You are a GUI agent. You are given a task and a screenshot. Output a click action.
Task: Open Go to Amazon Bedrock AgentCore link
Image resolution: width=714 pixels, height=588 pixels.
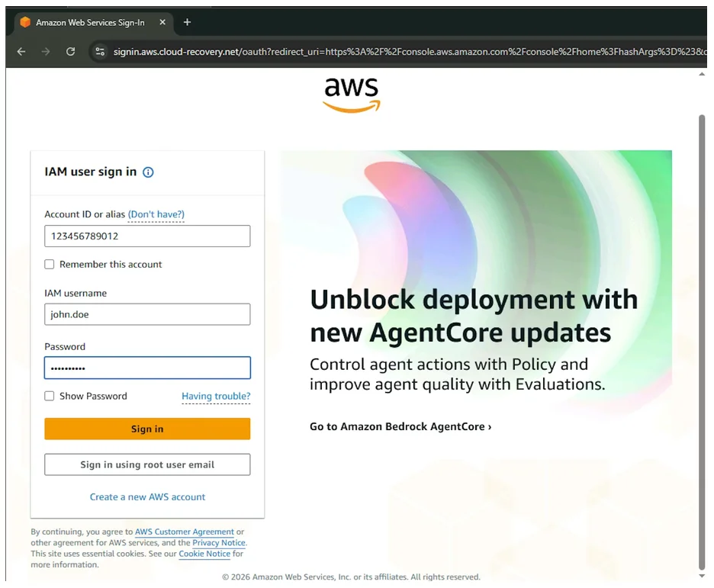click(400, 427)
